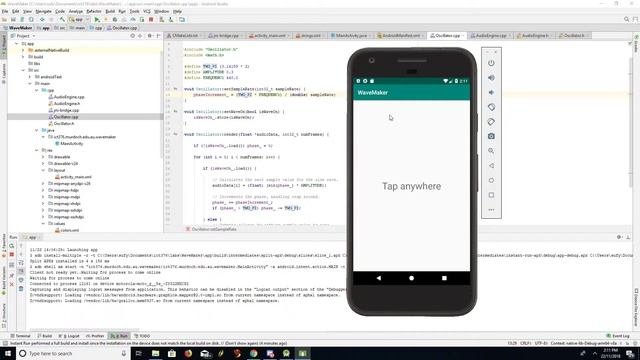The image size is (640, 360).
Task: Take an emulator screenshot with camera icon
Action: click(491, 136)
